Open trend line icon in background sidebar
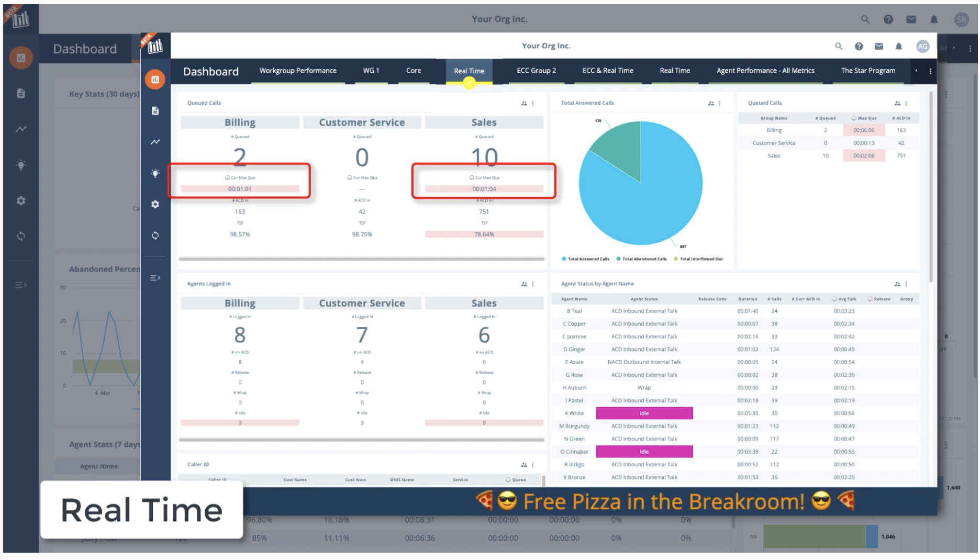Viewport: 980px width, 560px height. click(21, 129)
